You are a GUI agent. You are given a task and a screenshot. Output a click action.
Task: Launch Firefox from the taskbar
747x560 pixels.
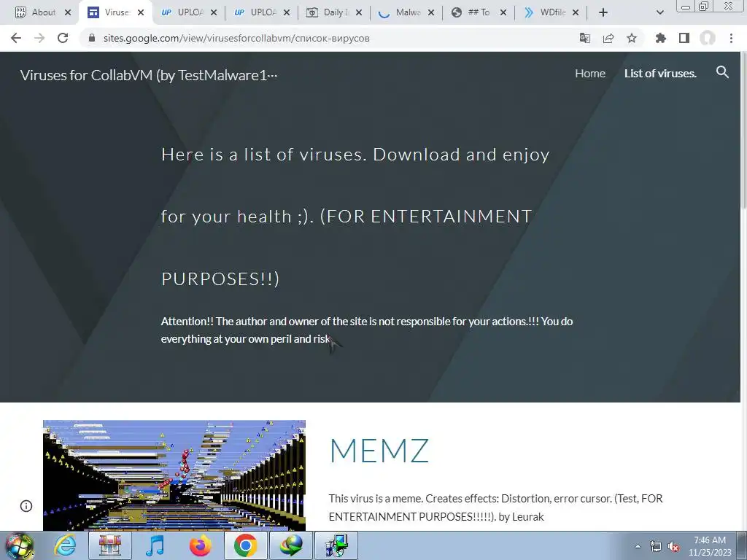(x=200, y=545)
